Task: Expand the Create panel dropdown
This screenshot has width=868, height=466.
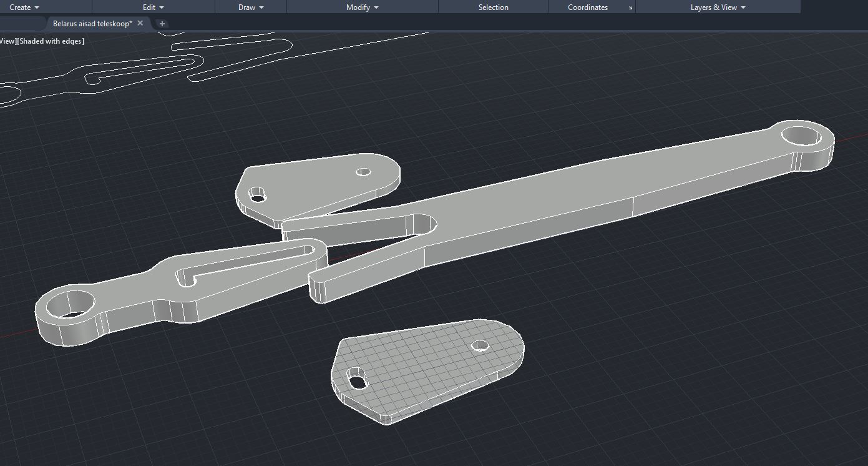Action: click(24, 7)
